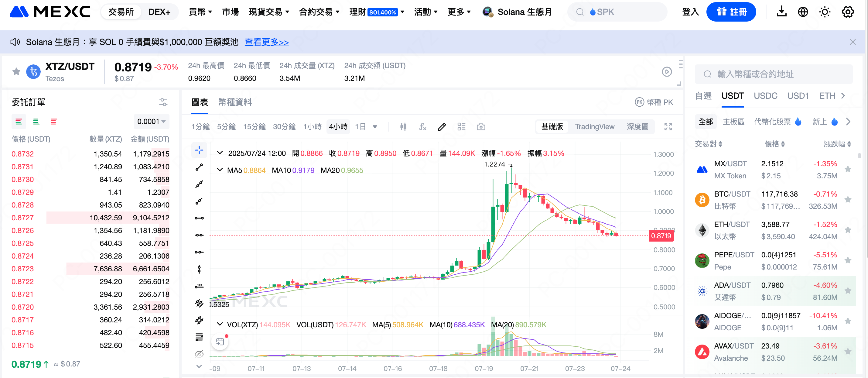This screenshot has width=868, height=378.
Task: Open the candlestick chart type icon
Action: 403,127
